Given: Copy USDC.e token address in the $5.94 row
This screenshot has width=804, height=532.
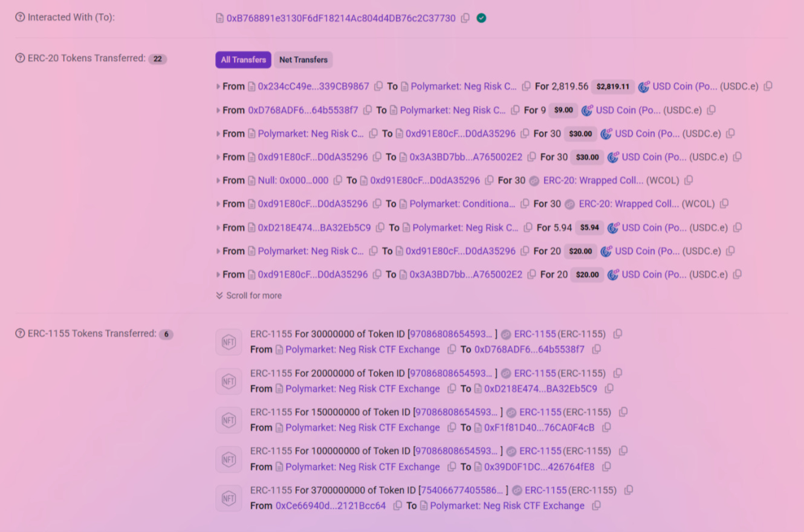Looking at the screenshot, I should [x=738, y=228].
